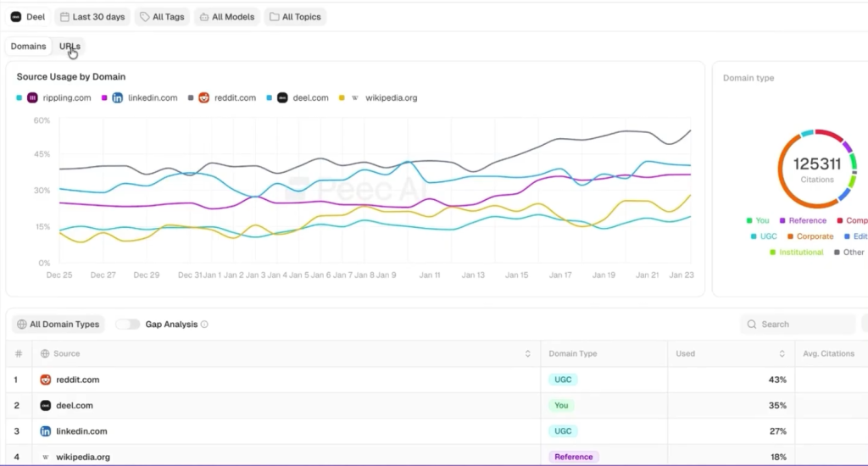The height and width of the screenshot is (466, 868).
Task: Click the Reference badge in wikipedia.org row
Action: tap(574, 458)
